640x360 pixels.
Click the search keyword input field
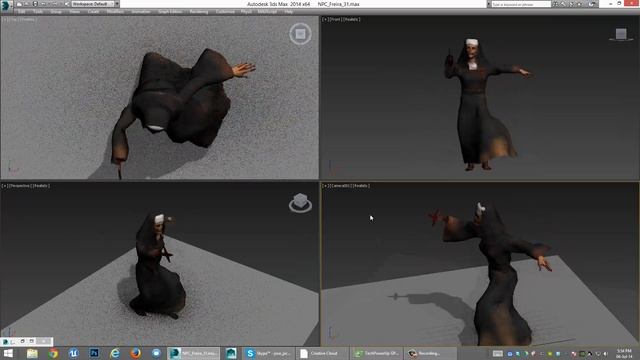(521, 4)
